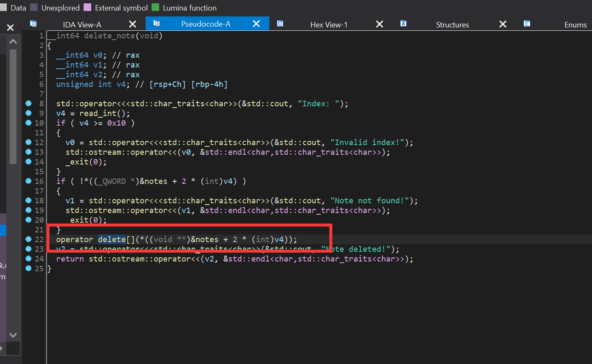Click the Lumina function green swatch

[155, 7]
